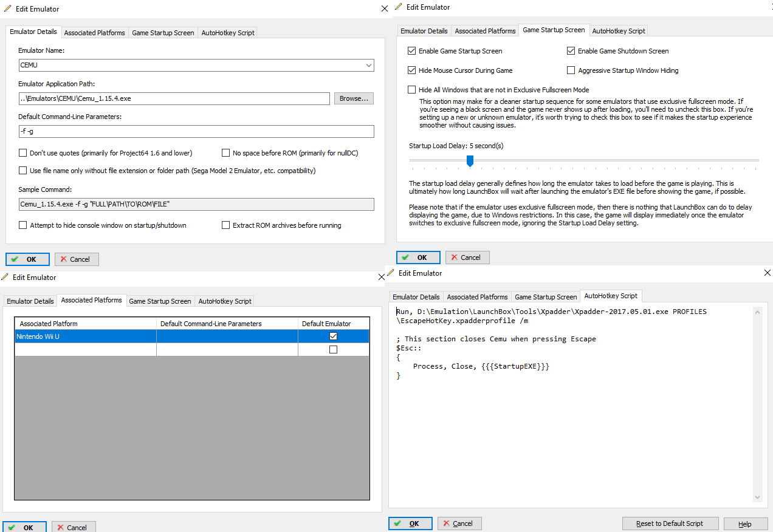Switch to Associated Platforms tab in top-right window
Image resolution: width=773 pixels, height=532 pixels.
point(485,31)
